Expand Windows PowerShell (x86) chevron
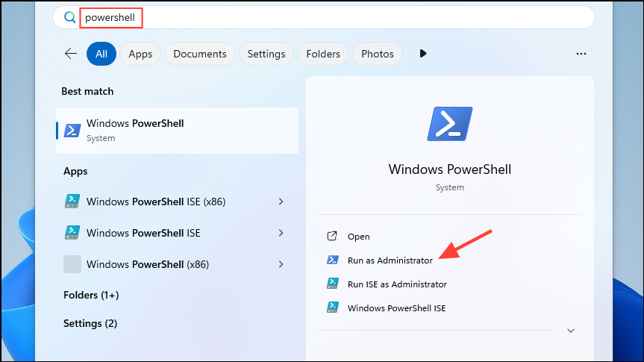 coord(281,264)
